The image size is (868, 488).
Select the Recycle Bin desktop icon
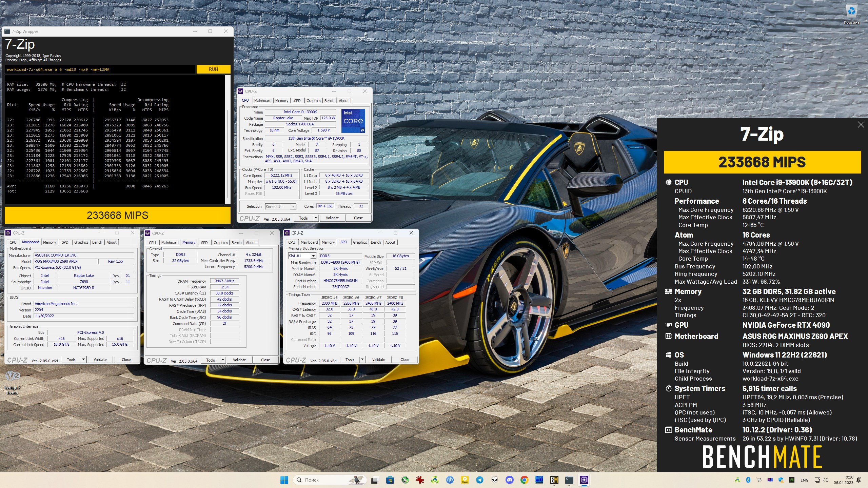pyautogui.click(x=851, y=15)
